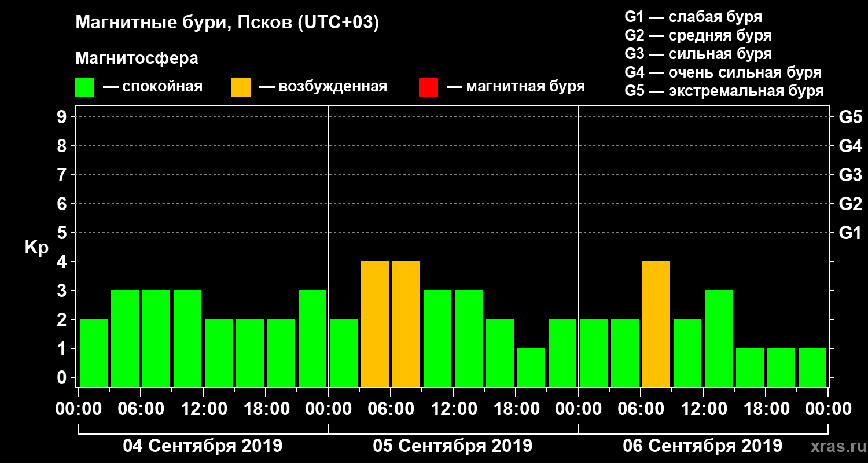Click the "04 Сентября 2019" date label

pyautogui.click(x=203, y=446)
